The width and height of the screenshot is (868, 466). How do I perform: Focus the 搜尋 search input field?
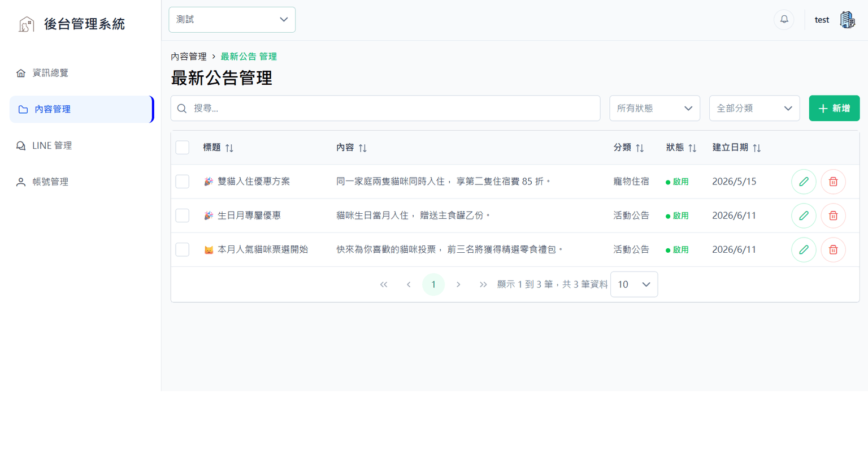pyautogui.click(x=385, y=108)
